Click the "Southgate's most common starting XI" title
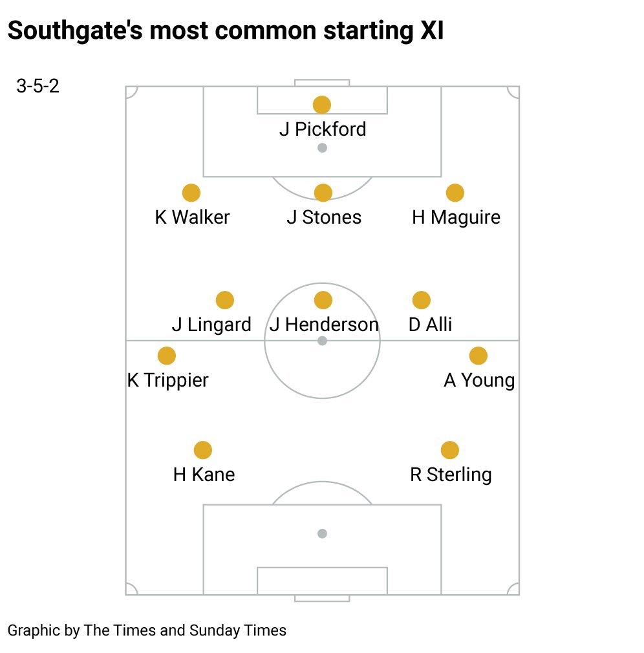This screenshot has height=653, width=644. pyautogui.click(x=226, y=30)
